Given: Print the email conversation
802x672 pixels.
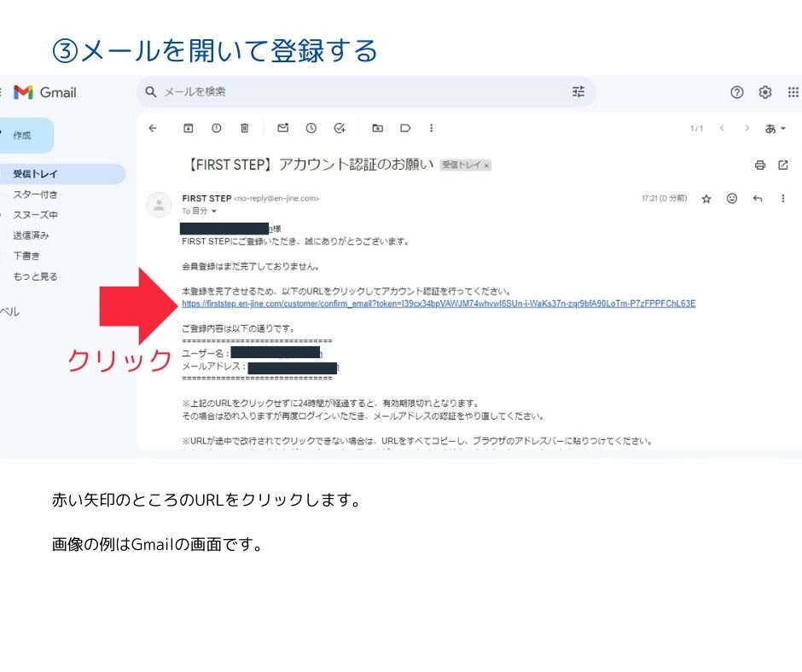Looking at the screenshot, I should (760, 165).
